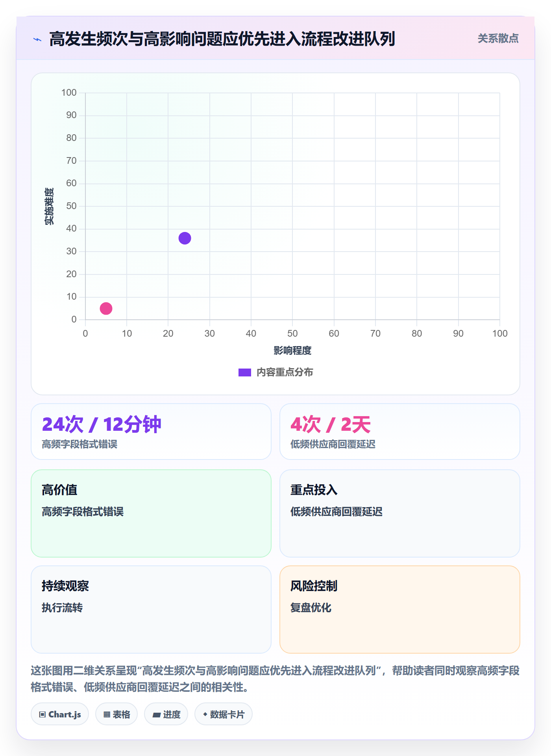Click the description paragraph starting with 这张图用二维关系呈现
Screen dimensions: 551x756
pos(275,679)
